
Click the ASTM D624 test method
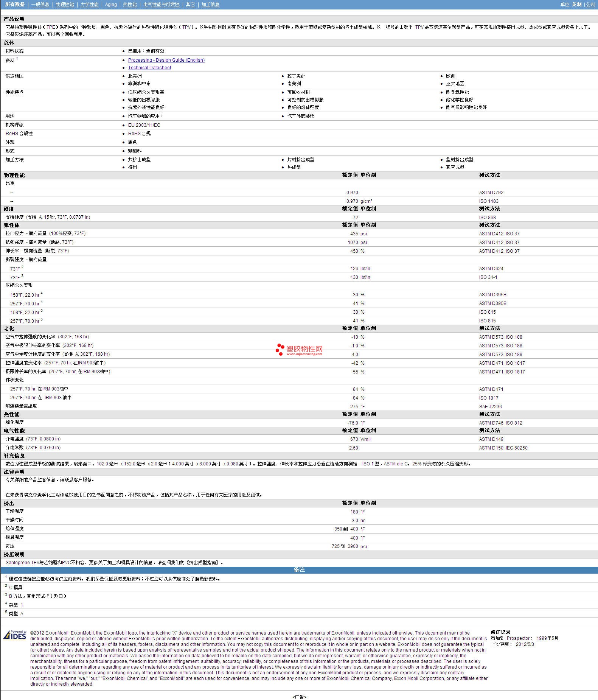(491, 269)
